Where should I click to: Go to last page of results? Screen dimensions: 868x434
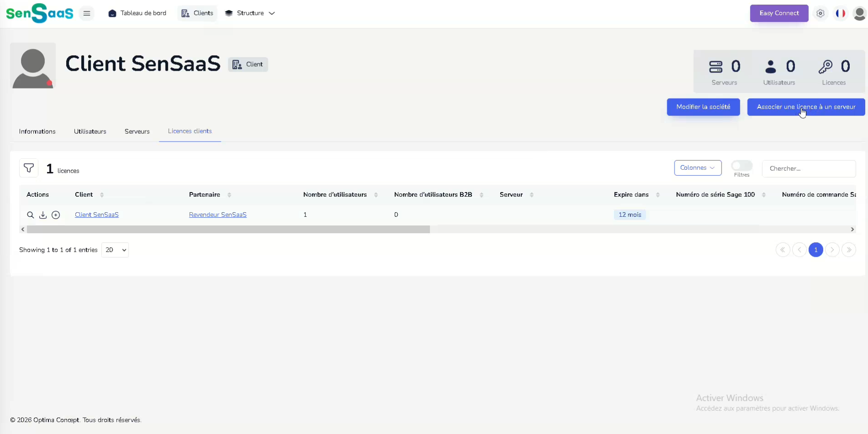848,250
